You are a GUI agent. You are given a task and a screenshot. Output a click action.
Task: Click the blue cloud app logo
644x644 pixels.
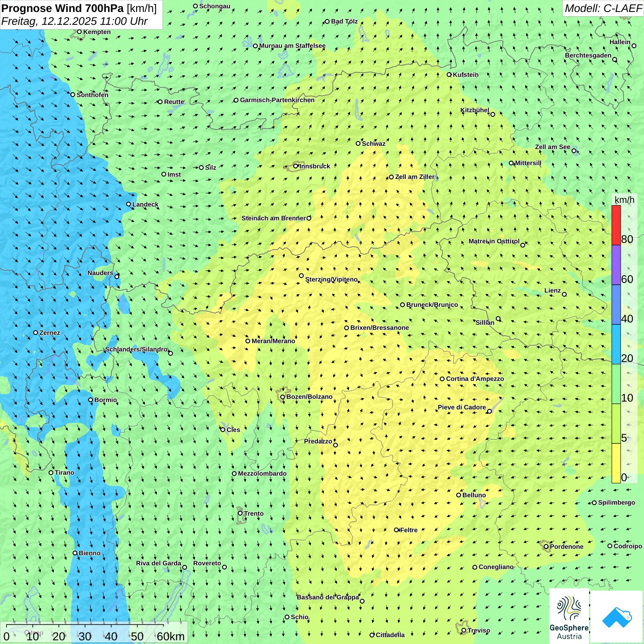(617, 617)
